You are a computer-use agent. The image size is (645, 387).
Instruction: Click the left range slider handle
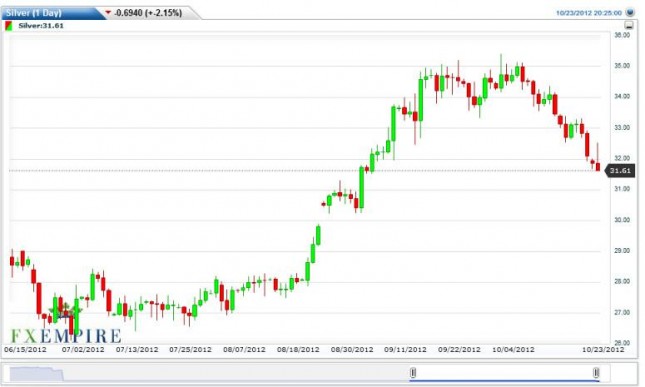[413, 373]
